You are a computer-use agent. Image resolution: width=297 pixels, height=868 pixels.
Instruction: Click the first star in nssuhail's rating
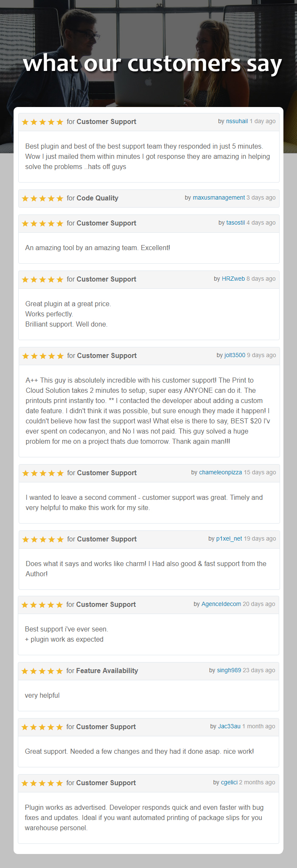tap(26, 122)
